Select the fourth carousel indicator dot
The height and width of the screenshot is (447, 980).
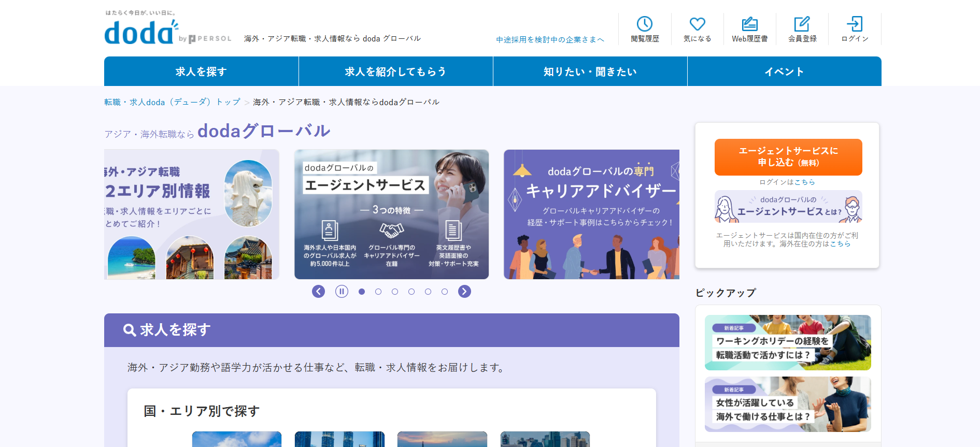(411, 292)
